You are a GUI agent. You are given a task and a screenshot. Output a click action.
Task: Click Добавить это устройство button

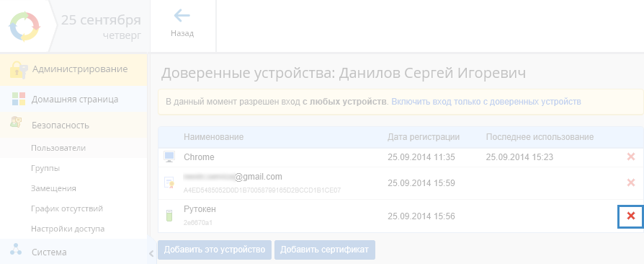pos(215,250)
